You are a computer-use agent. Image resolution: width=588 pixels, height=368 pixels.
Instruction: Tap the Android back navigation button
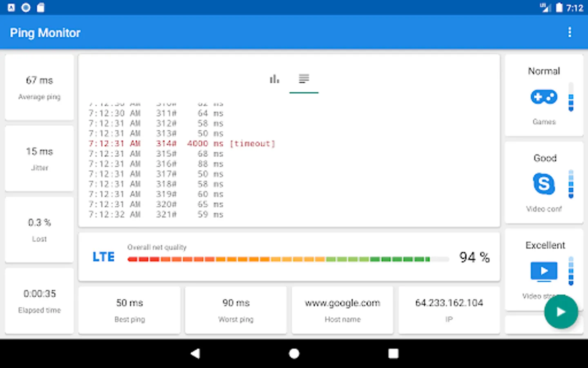pyautogui.click(x=195, y=353)
